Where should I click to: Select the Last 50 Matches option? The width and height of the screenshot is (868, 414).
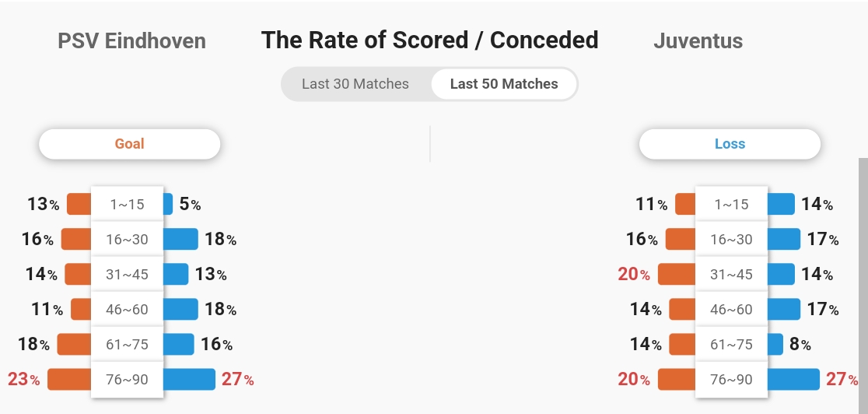pos(504,84)
